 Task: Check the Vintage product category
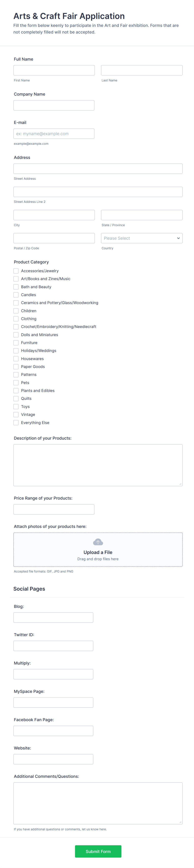pyautogui.click(x=16, y=414)
